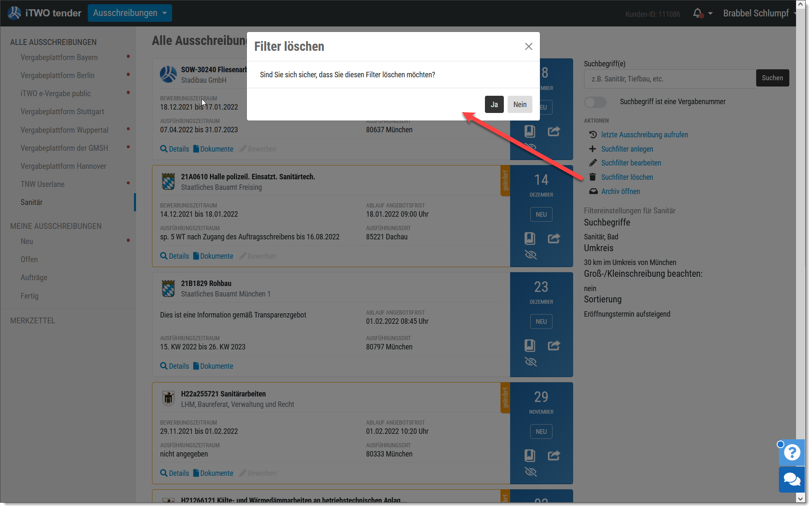Image resolution: width=812 pixels, height=509 pixels.
Task: Click Suchfilter bearbeiten pencil icon
Action: click(x=592, y=163)
